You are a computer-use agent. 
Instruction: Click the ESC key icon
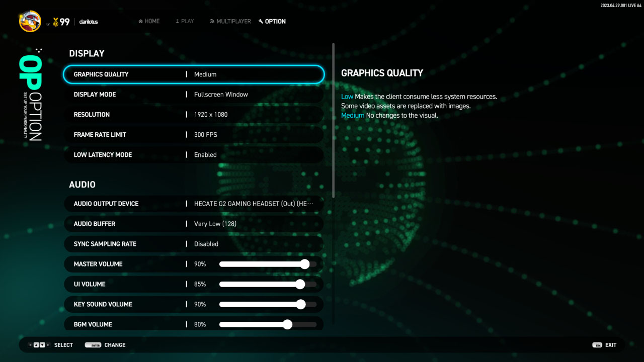(597, 345)
